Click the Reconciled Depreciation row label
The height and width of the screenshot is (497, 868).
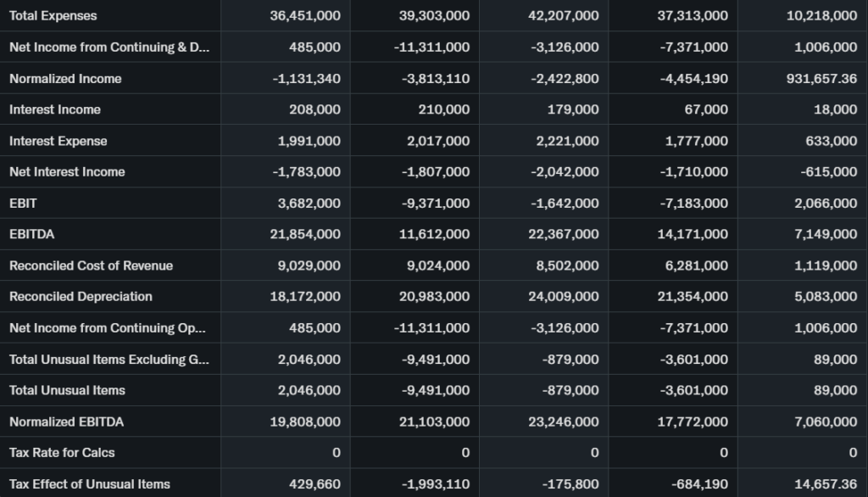81,297
